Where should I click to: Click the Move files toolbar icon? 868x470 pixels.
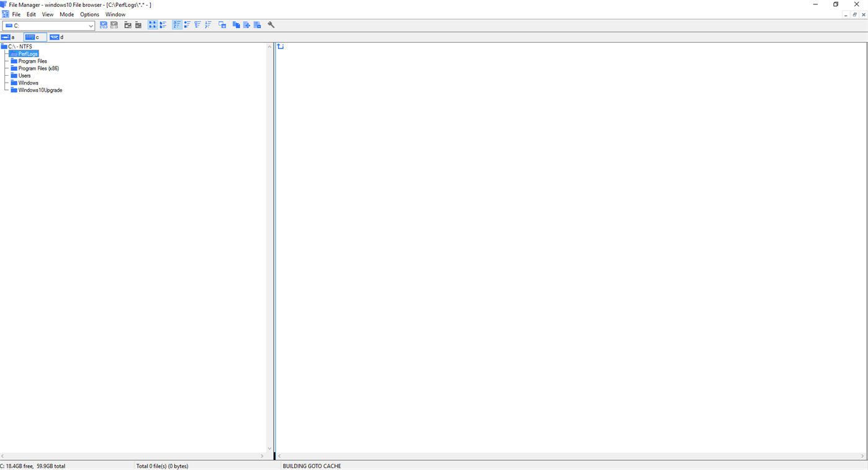pos(247,25)
